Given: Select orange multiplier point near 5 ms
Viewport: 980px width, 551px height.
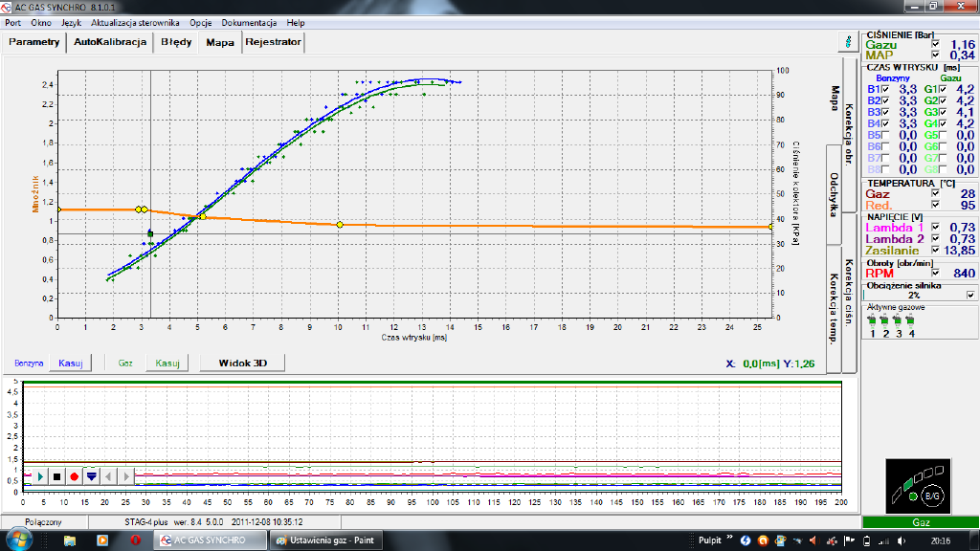Looking at the screenshot, I should click(x=203, y=217).
